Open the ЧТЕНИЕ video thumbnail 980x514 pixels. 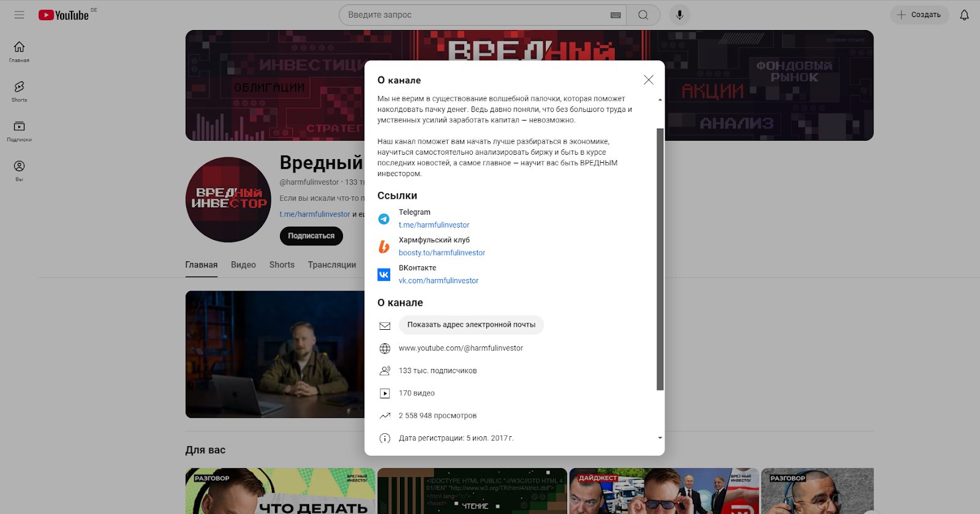(x=472, y=491)
